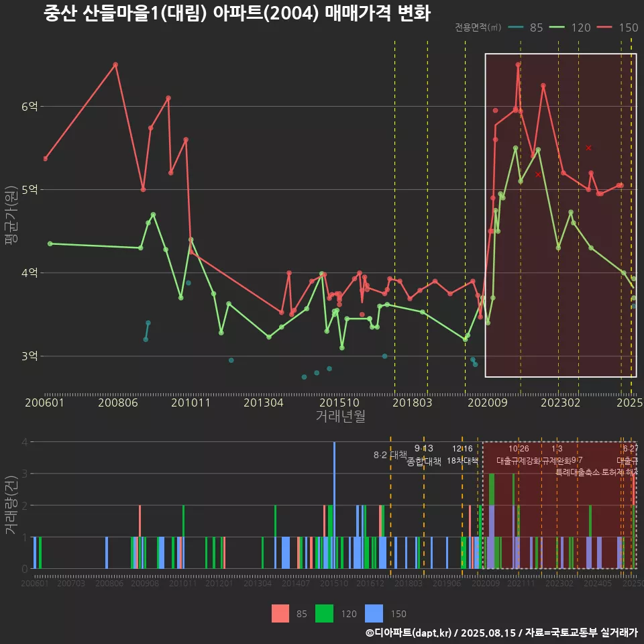The image size is (644, 644).
Task: Click the 201407 tick label on volume chart
Action: coord(296,583)
